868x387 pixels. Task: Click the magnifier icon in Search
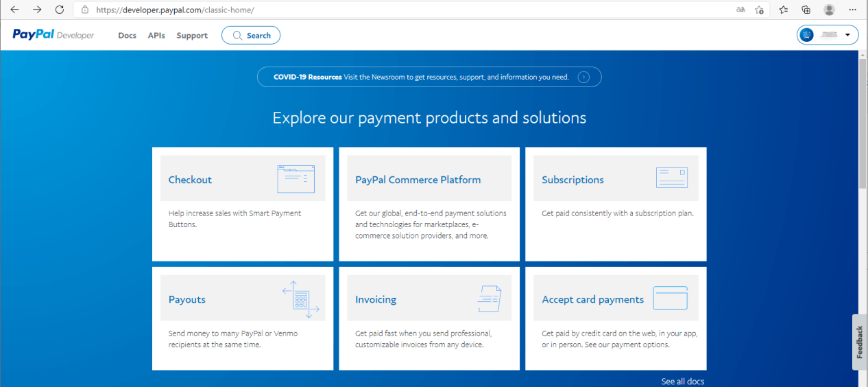[x=237, y=36]
